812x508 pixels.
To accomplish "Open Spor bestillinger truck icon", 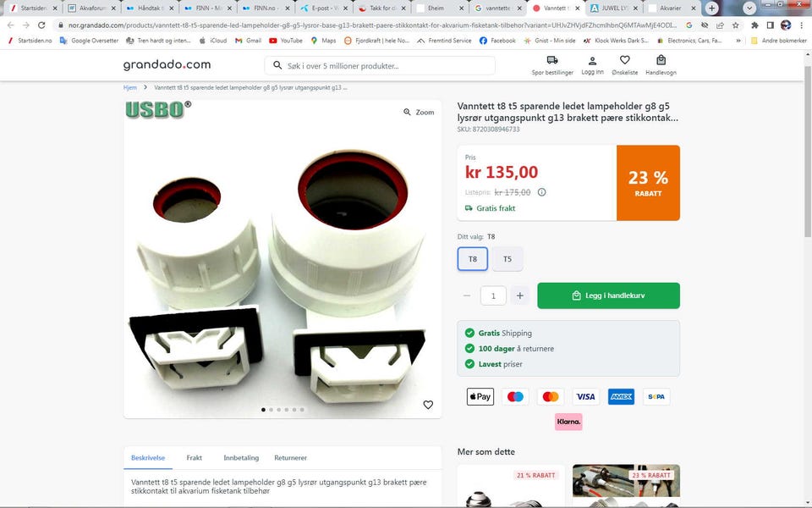I will pos(552,61).
